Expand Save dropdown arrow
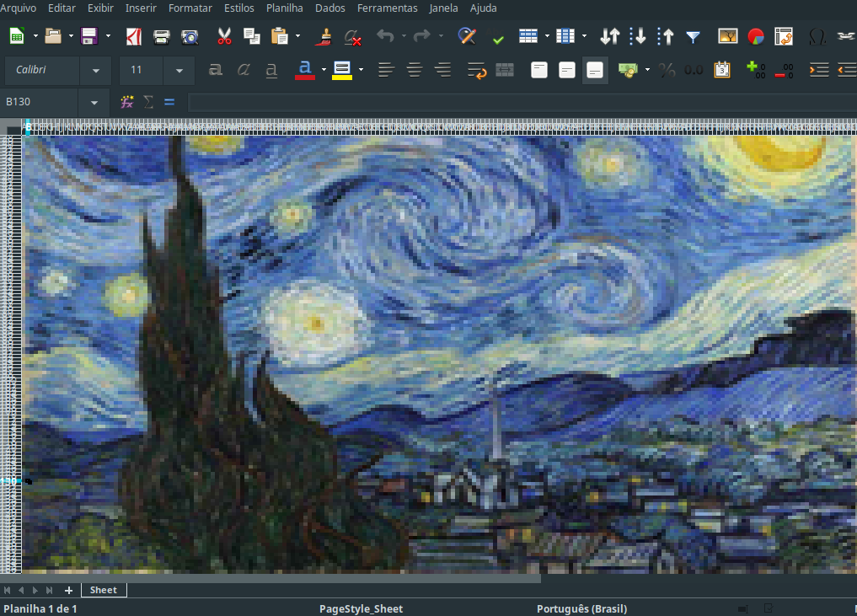 coord(108,36)
